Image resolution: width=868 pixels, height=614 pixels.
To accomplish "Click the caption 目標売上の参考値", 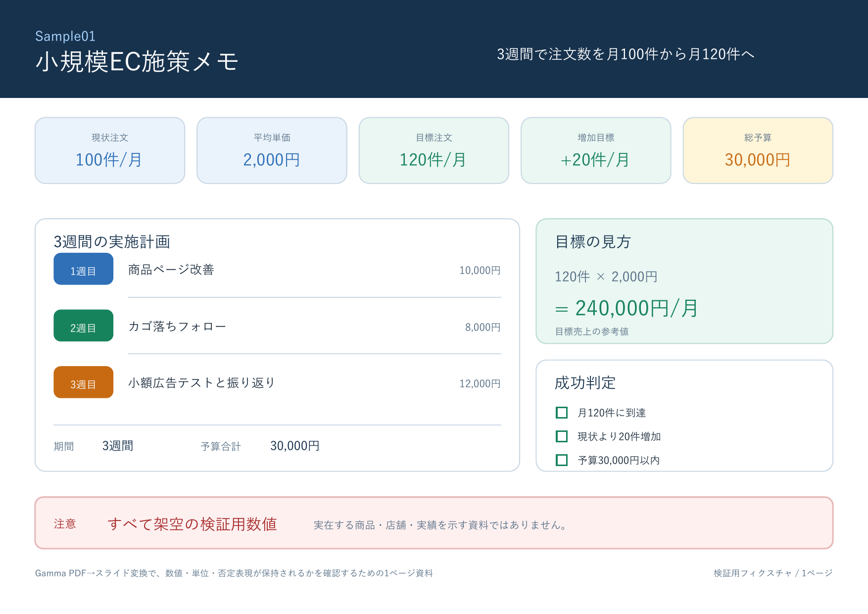I will pyautogui.click(x=592, y=331).
